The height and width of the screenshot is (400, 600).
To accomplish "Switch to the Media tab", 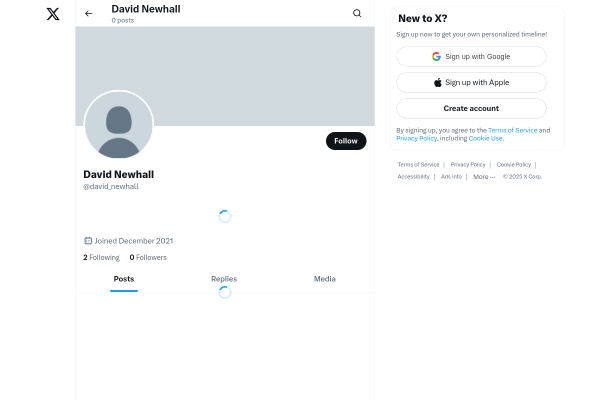I will (324, 279).
